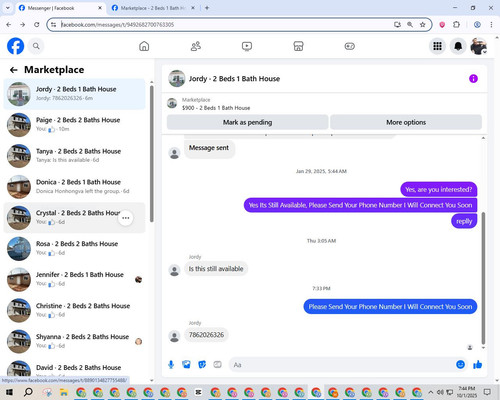Send a thumbs-up like

click(478, 365)
